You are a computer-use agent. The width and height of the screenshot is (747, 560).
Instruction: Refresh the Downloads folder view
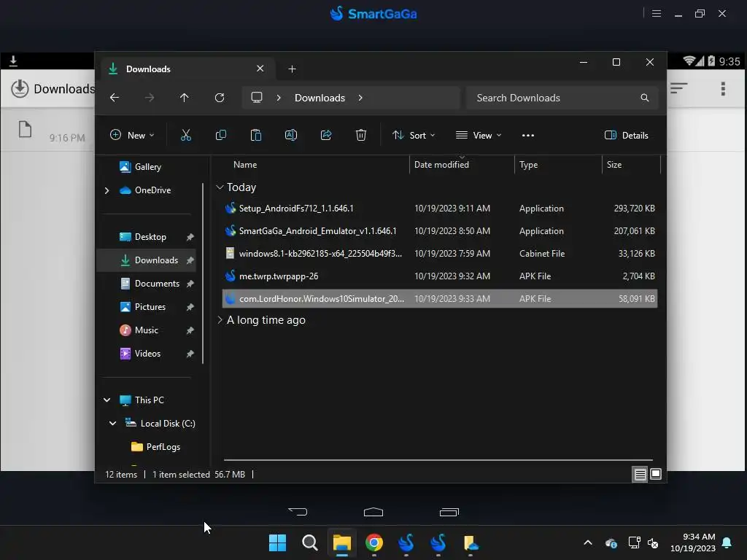tap(220, 98)
